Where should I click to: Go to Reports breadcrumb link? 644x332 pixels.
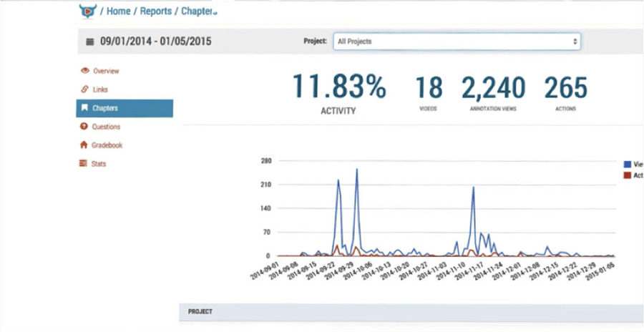(x=156, y=11)
